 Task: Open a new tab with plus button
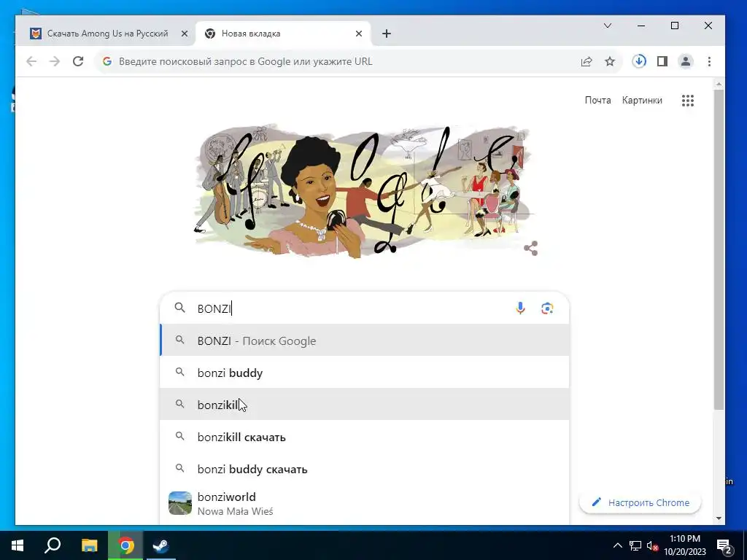click(387, 34)
